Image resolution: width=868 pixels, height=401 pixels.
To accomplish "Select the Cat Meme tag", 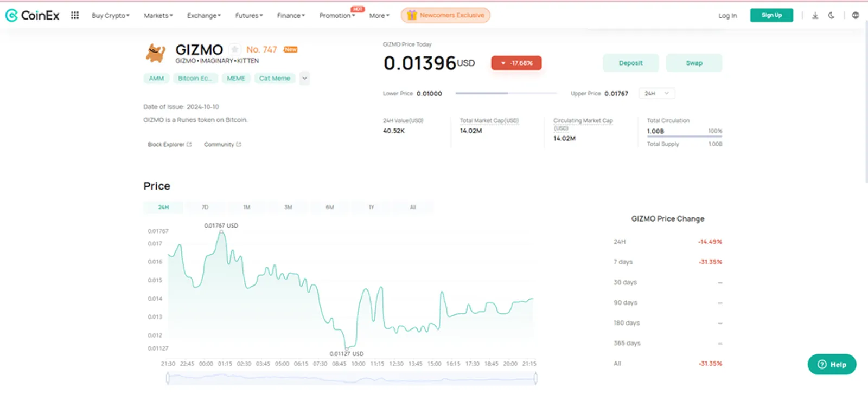I will point(275,79).
